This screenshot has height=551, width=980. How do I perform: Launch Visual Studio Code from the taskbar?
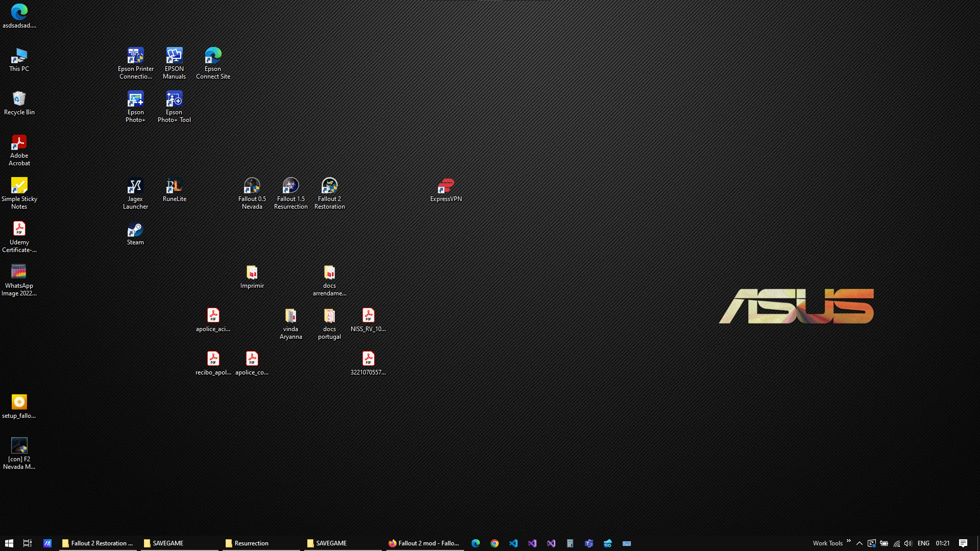point(513,543)
